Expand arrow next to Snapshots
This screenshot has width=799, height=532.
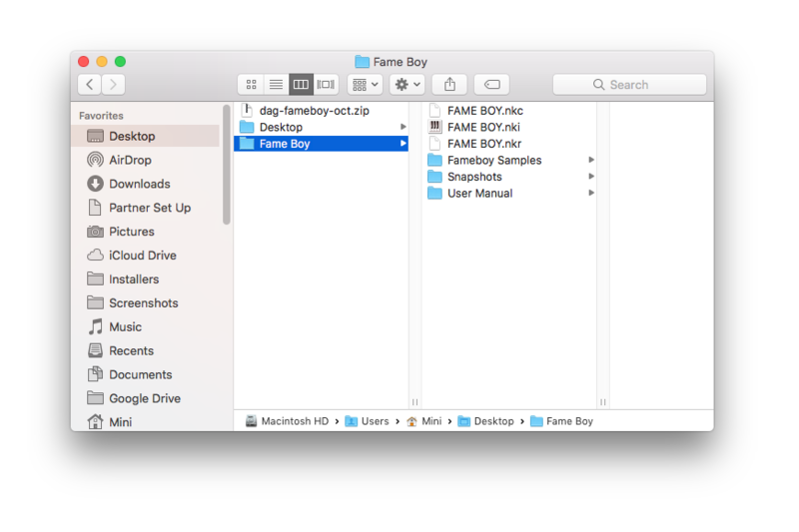pyautogui.click(x=591, y=176)
